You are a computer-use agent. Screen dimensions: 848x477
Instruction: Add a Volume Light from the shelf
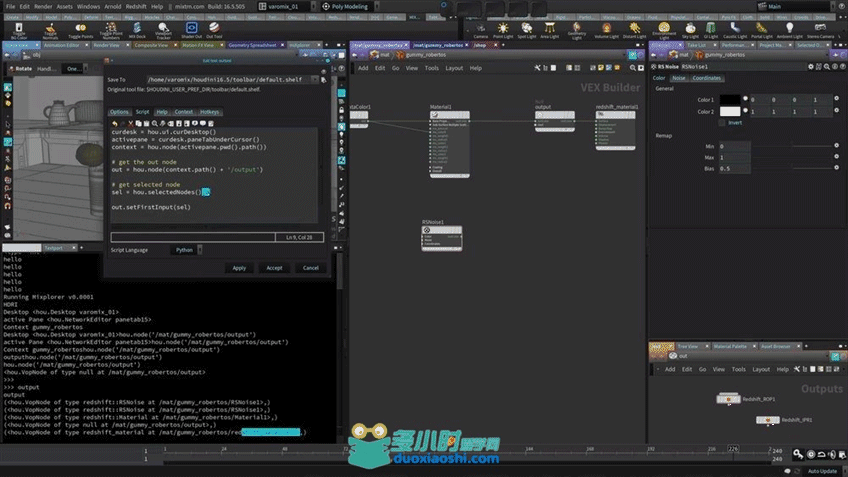coord(606,31)
